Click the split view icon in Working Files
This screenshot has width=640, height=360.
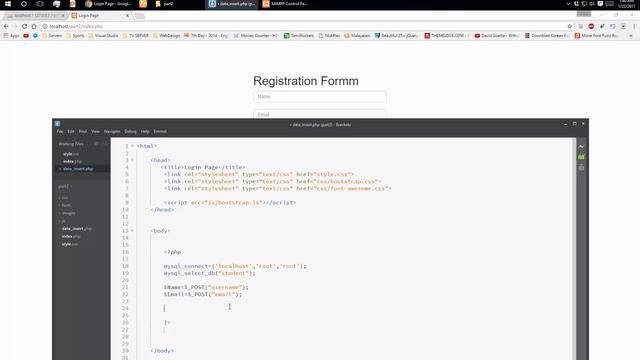[x=104, y=144]
